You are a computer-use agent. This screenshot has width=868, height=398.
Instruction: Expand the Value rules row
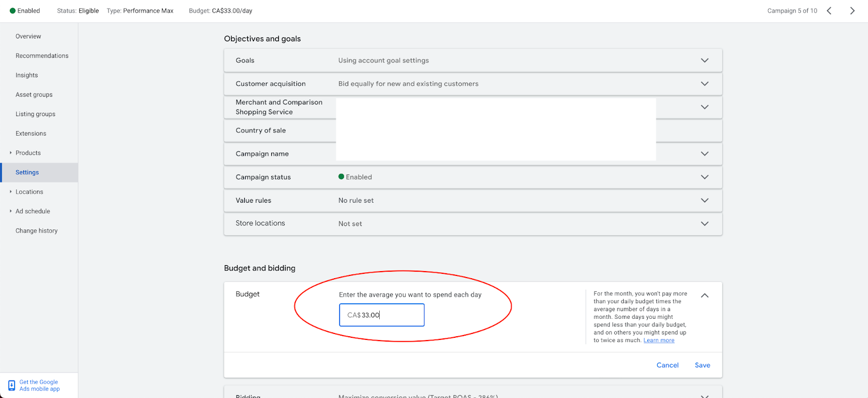(704, 200)
